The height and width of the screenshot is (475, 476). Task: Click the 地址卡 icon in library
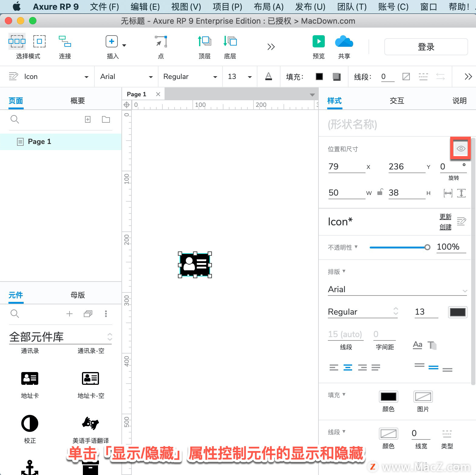(30, 378)
